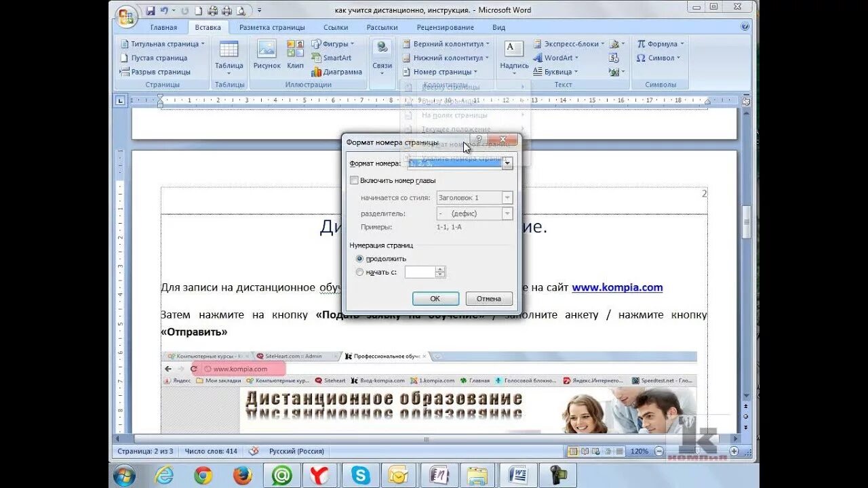Open the Фигуры shapes gallery
This screenshot has width=868, height=488.
334,43
